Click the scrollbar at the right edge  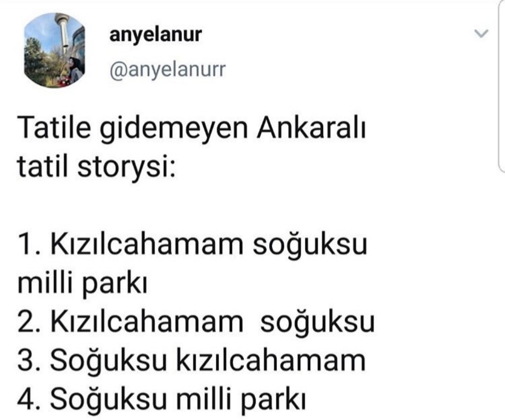point(501,87)
